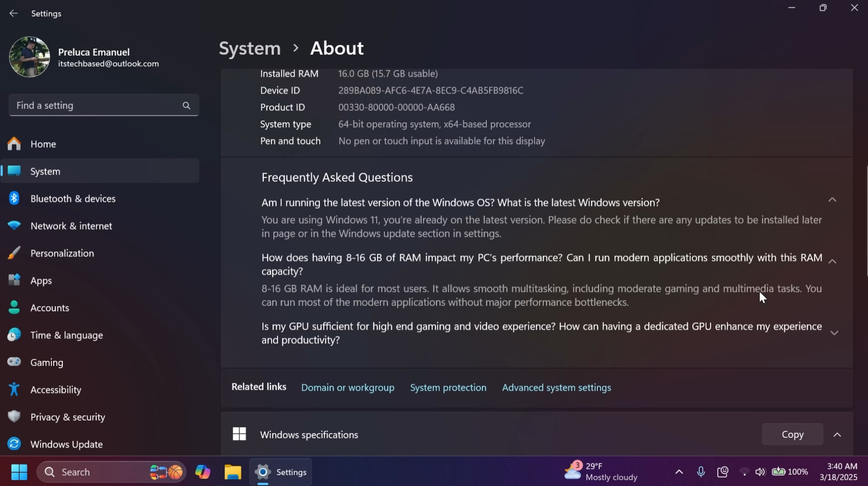This screenshot has height=486, width=868.
Task: Click the microphone icon in system tray
Action: pyautogui.click(x=701, y=472)
